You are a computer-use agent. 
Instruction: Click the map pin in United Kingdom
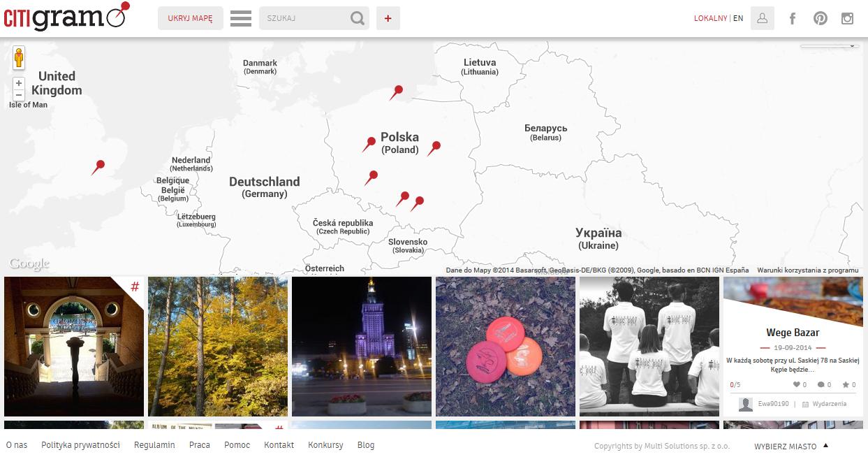(98, 167)
